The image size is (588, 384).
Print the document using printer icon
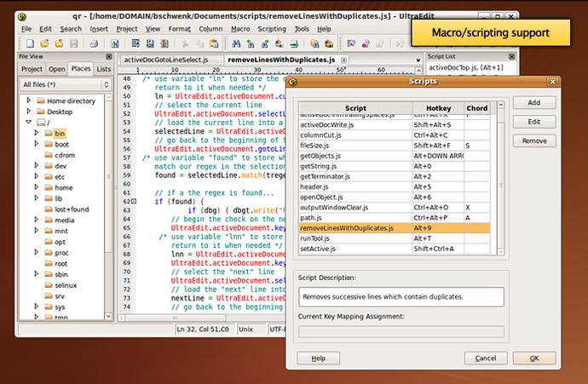tap(94, 43)
